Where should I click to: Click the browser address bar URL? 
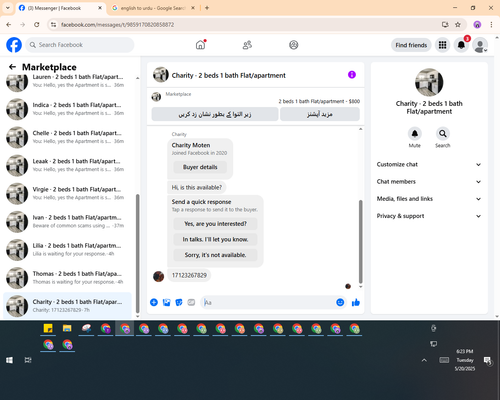[117, 25]
